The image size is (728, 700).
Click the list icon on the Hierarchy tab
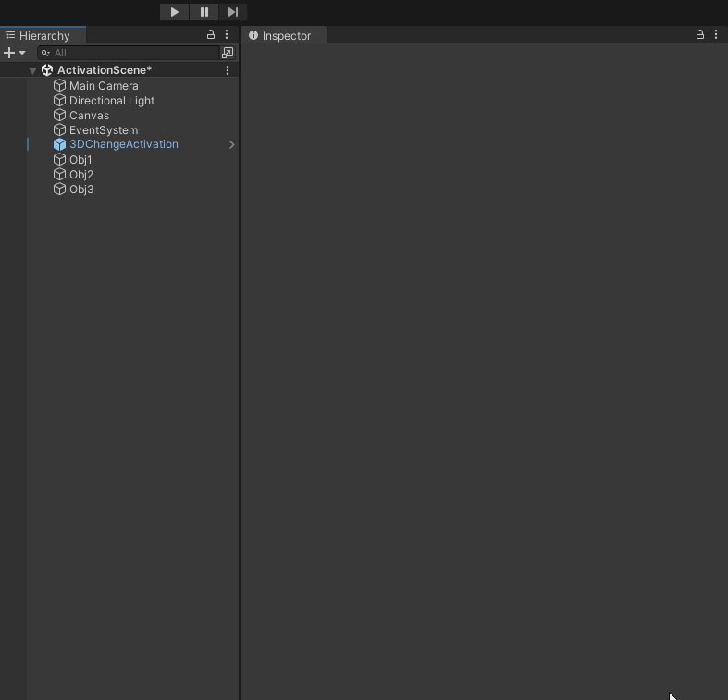tap(10, 35)
